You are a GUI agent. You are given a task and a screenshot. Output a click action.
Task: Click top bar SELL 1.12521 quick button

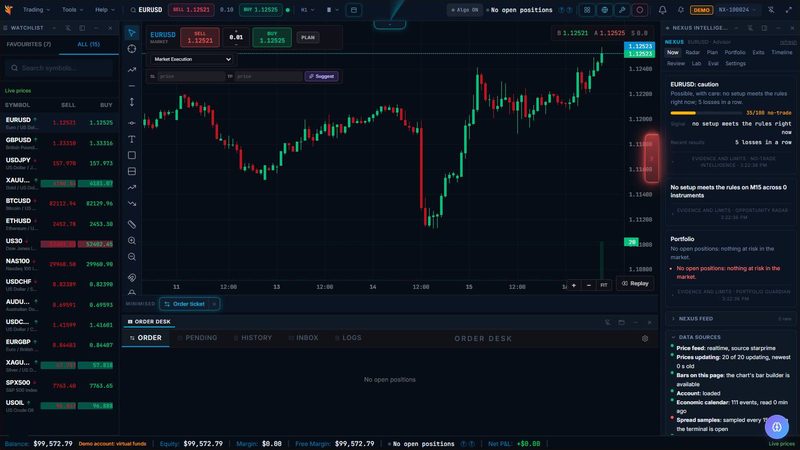tap(191, 10)
